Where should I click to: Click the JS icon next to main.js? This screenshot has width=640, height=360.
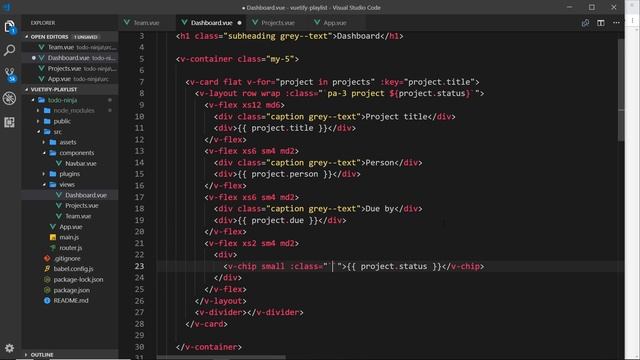point(53,237)
